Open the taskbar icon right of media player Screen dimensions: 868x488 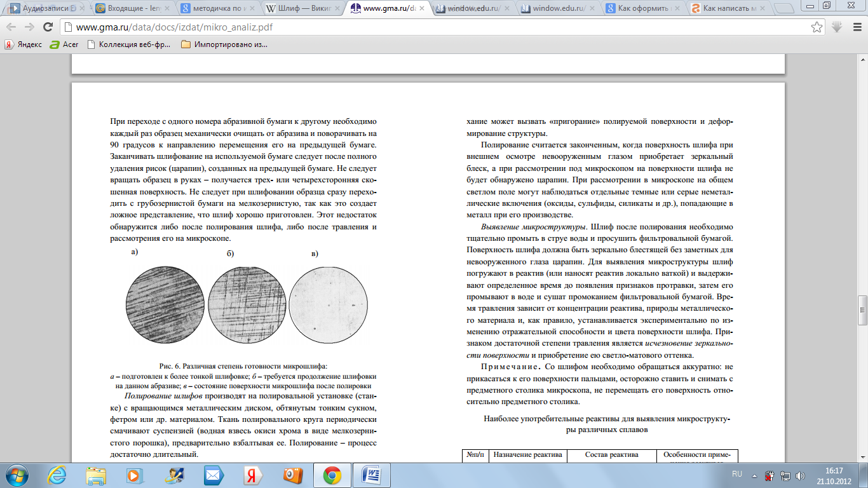tap(173, 475)
